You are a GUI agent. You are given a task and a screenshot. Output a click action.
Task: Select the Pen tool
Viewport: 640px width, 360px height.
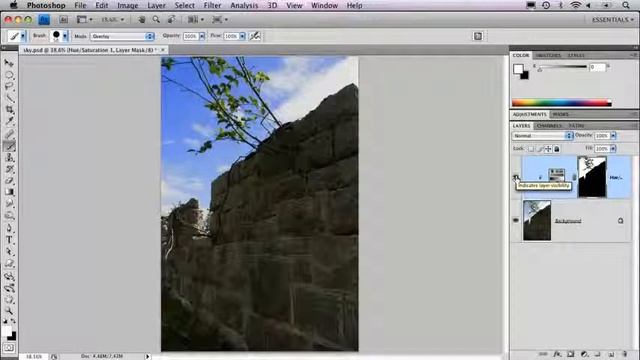pyautogui.click(x=9, y=228)
